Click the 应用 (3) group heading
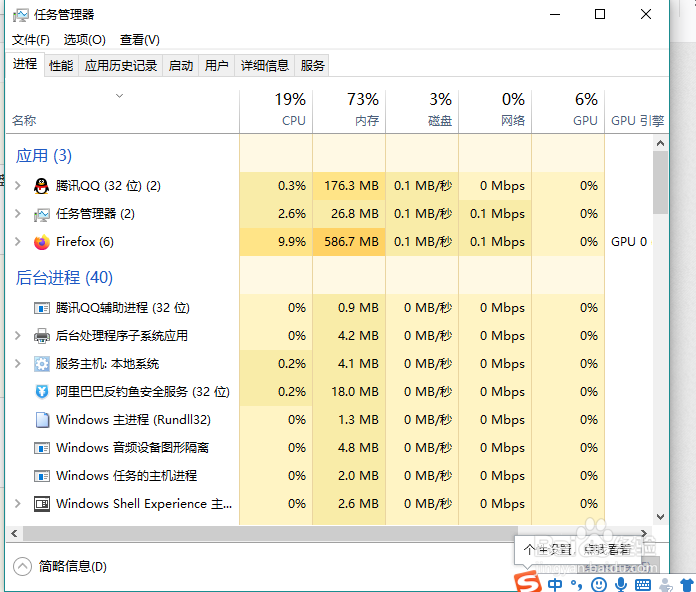Image resolution: width=696 pixels, height=592 pixels. 44,156
